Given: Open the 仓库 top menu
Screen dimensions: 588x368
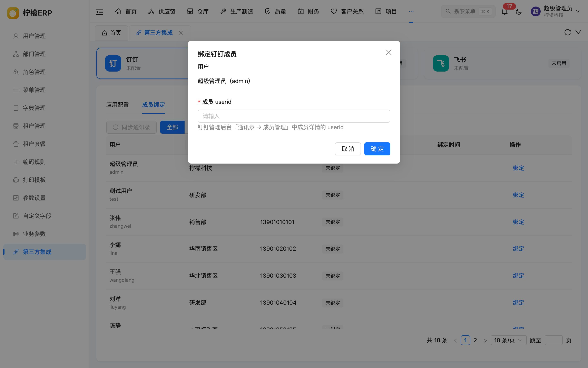Looking at the screenshot, I should coord(198,11).
